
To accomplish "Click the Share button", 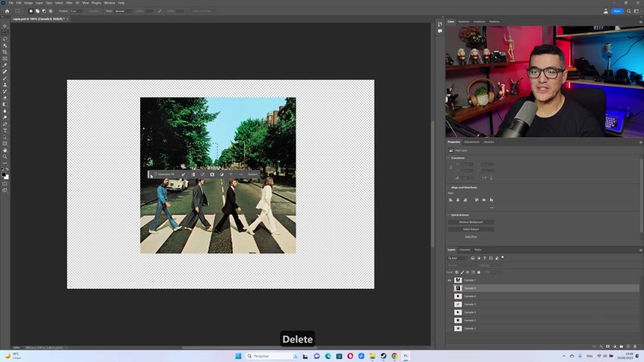I will [x=617, y=11].
